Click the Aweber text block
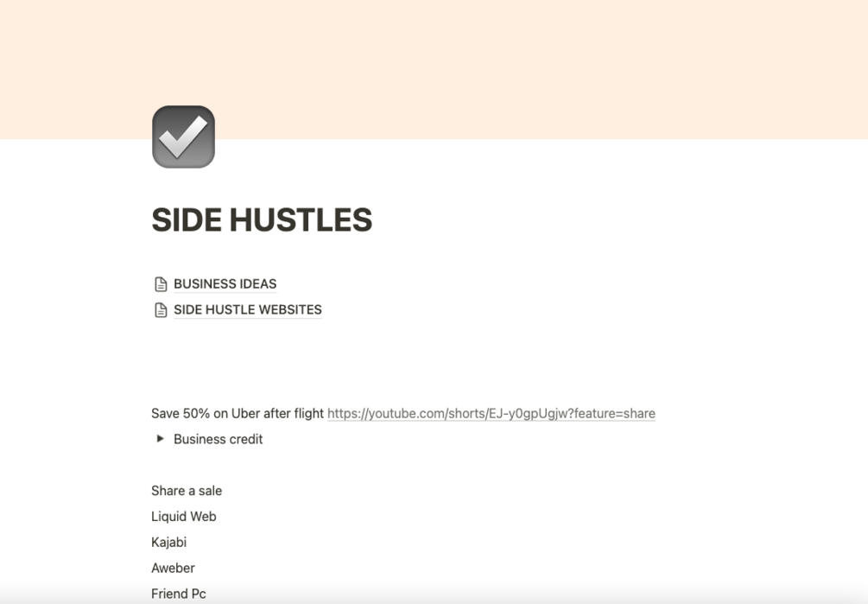 click(x=174, y=568)
